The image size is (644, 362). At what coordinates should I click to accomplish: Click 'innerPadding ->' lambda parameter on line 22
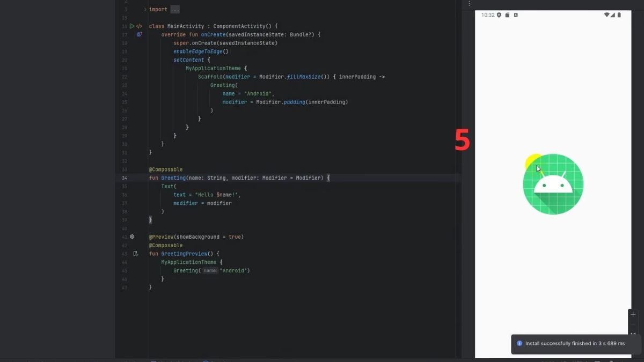coord(362,77)
